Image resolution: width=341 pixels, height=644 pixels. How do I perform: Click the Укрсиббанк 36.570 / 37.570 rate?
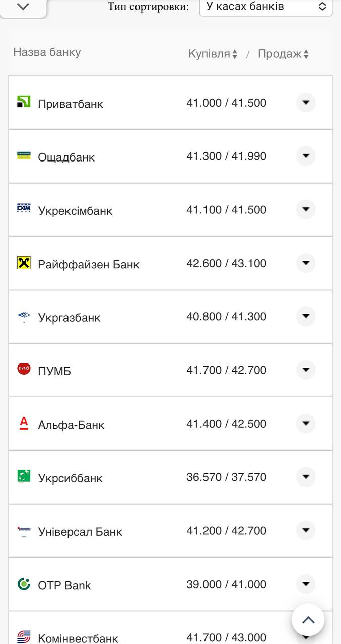point(226,477)
